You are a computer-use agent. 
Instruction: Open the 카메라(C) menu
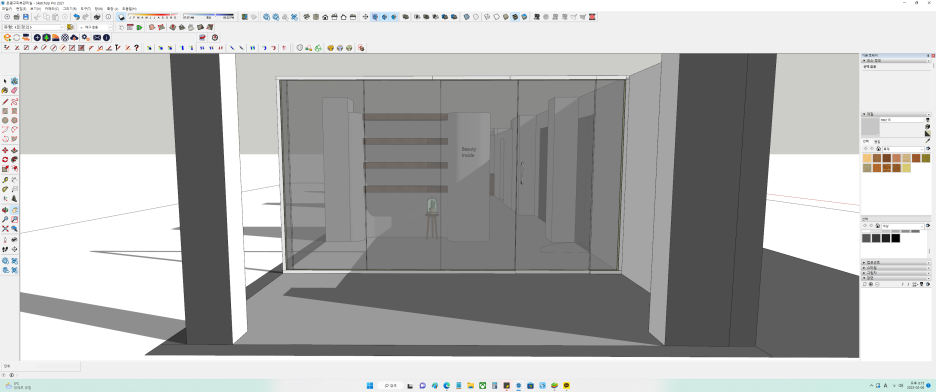[52, 9]
